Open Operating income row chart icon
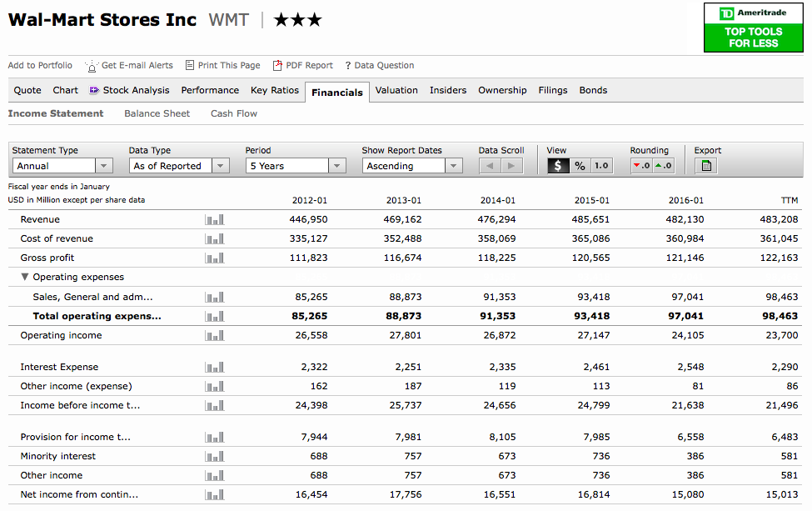The image size is (812, 511). [x=214, y=336]
